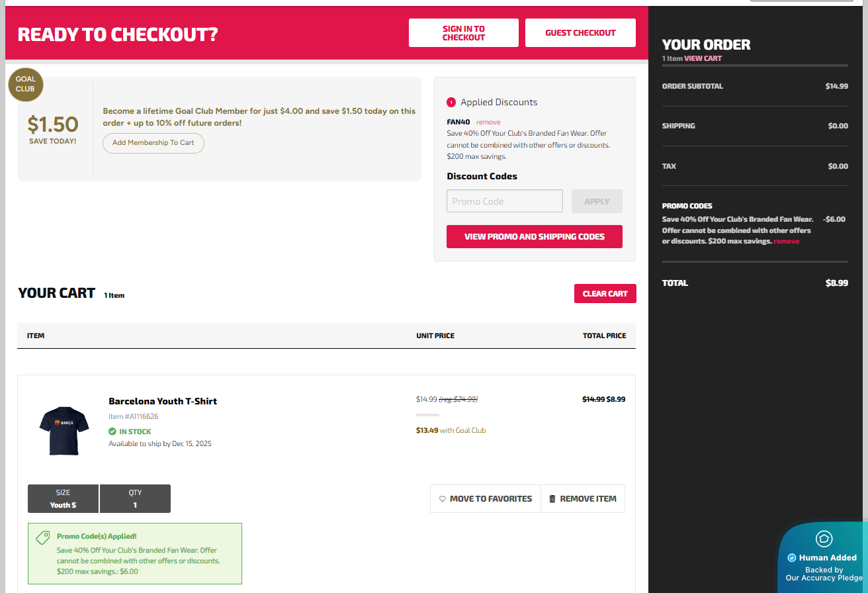Click the green In Stock checkmark icon
The width and height of the screenshot is (868, 593).
click(112, 432)
